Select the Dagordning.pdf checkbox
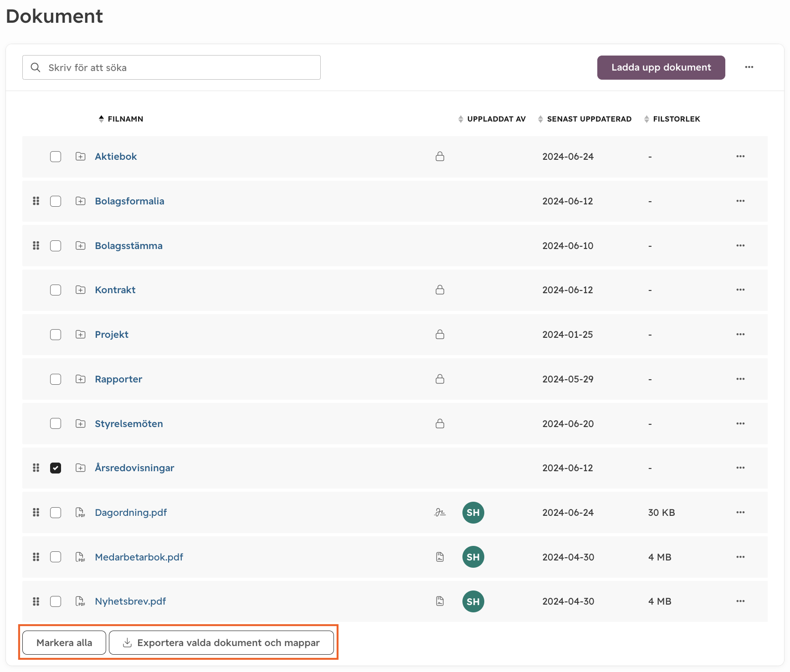Image resolution: width=790 pixels, height=672 pixels. (56, 513)
